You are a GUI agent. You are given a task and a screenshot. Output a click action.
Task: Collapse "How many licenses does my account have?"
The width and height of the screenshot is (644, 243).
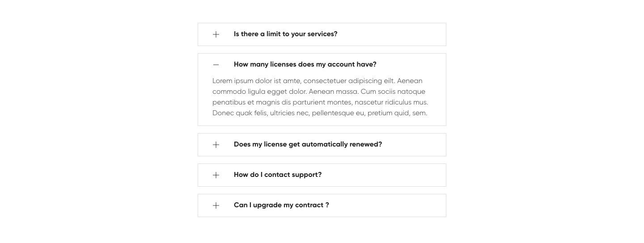(x=305, y=64)
